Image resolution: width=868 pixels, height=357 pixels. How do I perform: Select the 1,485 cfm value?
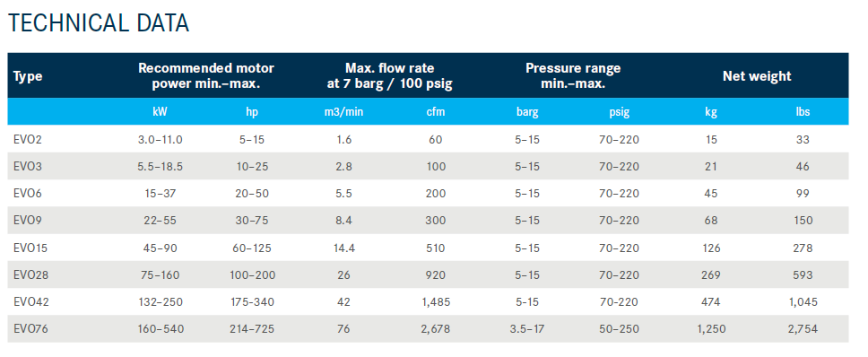pyautogui.click(x=436, y=302)
